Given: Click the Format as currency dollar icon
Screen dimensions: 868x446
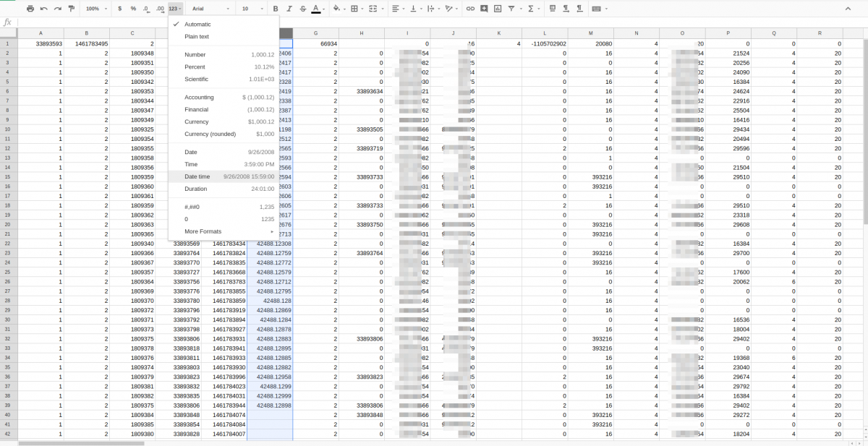Looking at the screenshot, I should (x=119, y=9).
